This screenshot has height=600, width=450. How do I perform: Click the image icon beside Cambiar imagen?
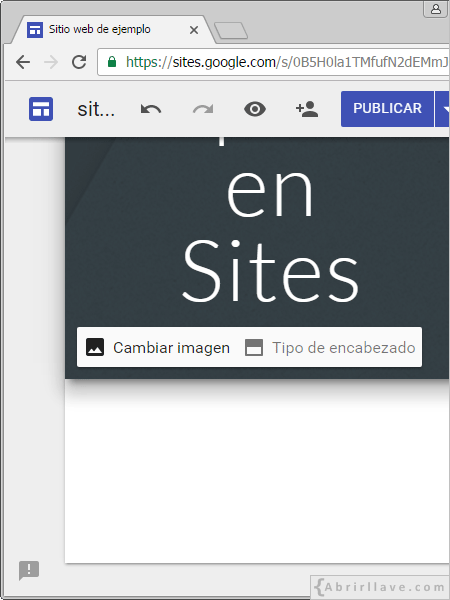click(x=95, y=347)
